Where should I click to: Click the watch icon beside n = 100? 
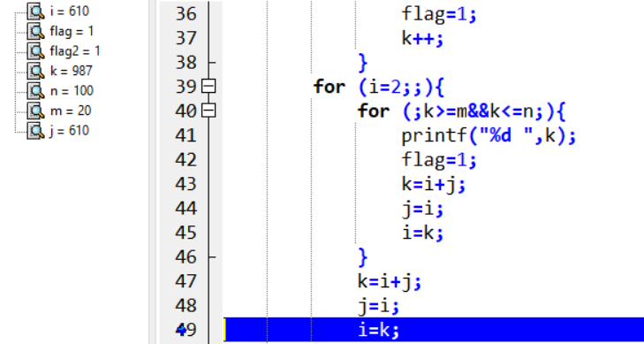coord(35,90)
